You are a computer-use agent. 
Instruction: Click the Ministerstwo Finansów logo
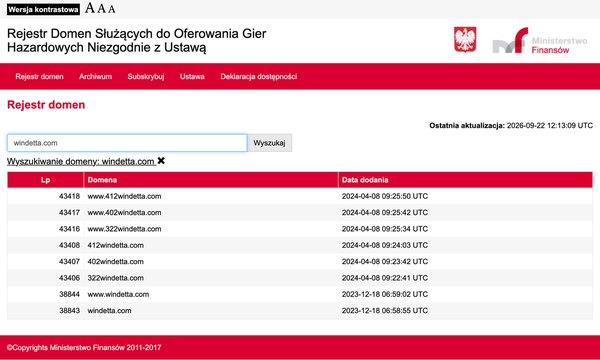point(540,41)
